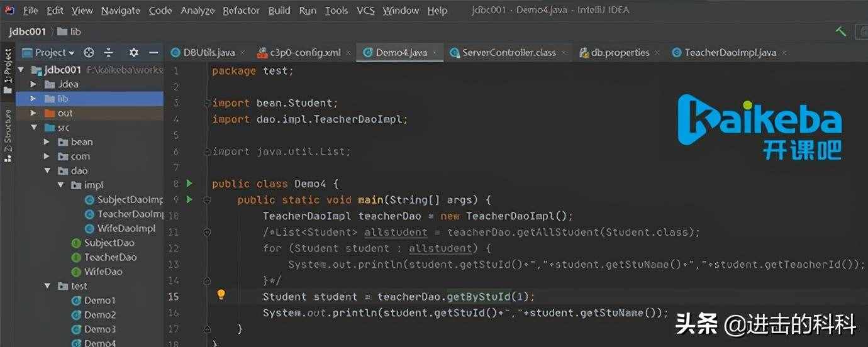Open Demo3 class in tree
868x347 pixels.
pyautogui.click(x=94, y=329)
